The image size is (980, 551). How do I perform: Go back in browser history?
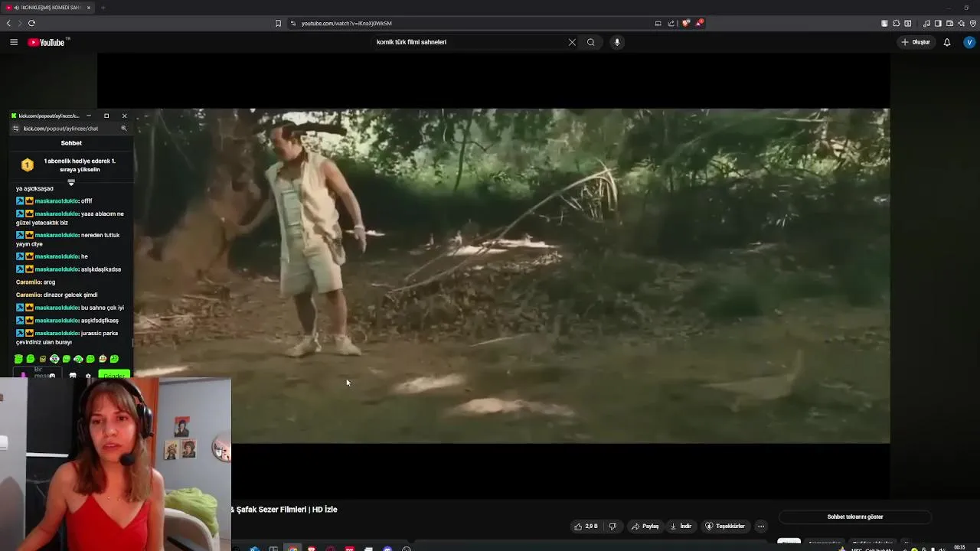pos(8,23)
